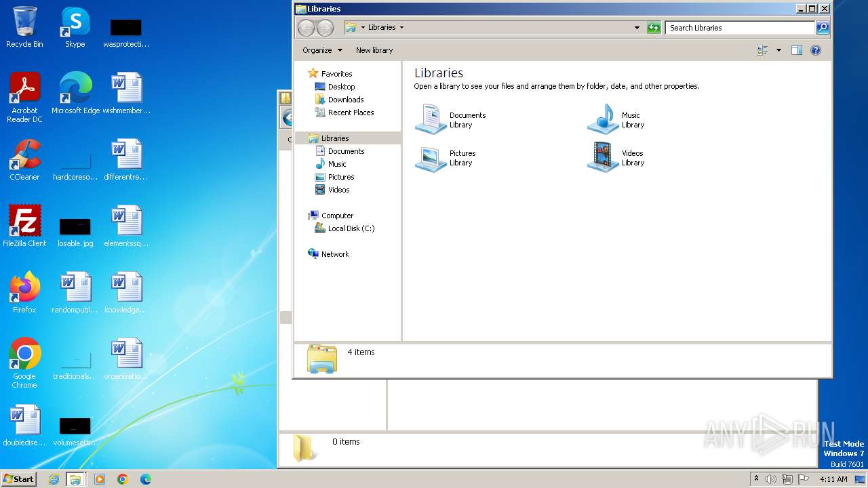Screen dimensions: 868x488
Task: Select the doubledise Word document icon
Action: [x=24, y=426]
